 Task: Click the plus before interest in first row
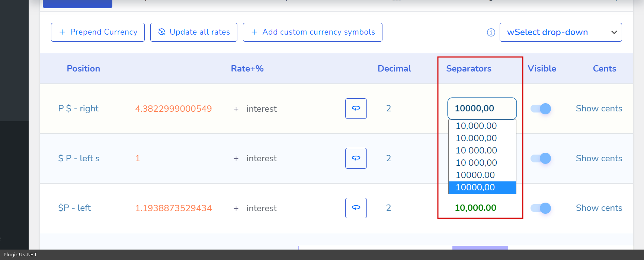tap(236, 109)
